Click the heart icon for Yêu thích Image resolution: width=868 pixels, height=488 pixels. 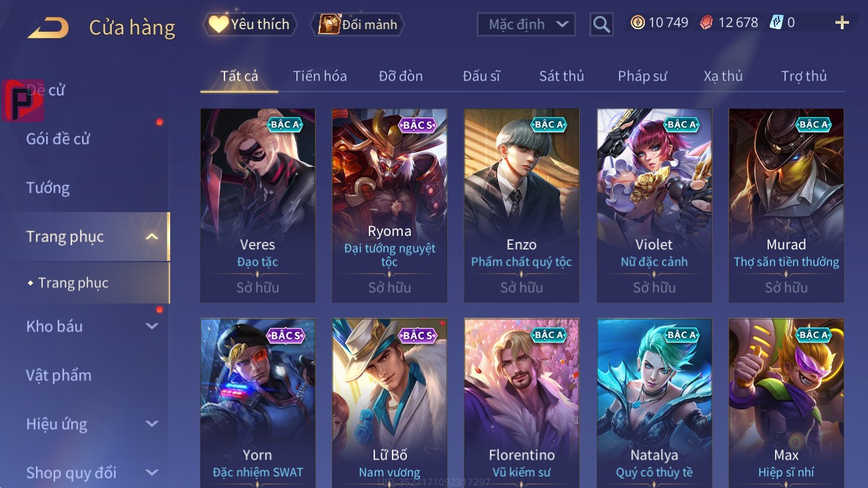[218, 24]
